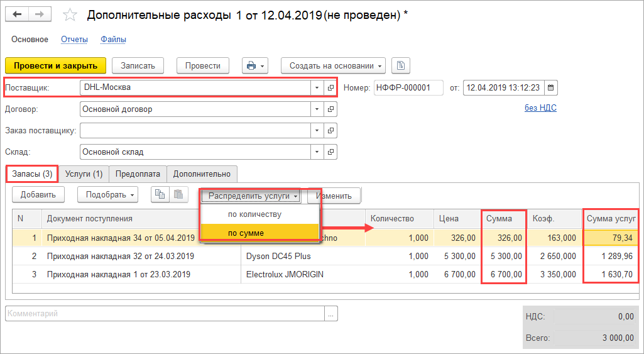The width and height of the screenshot is (644, 354).
Task: Expand the Склад dropdown arrow
Action: pyautogui.click(x=317, y=152)
